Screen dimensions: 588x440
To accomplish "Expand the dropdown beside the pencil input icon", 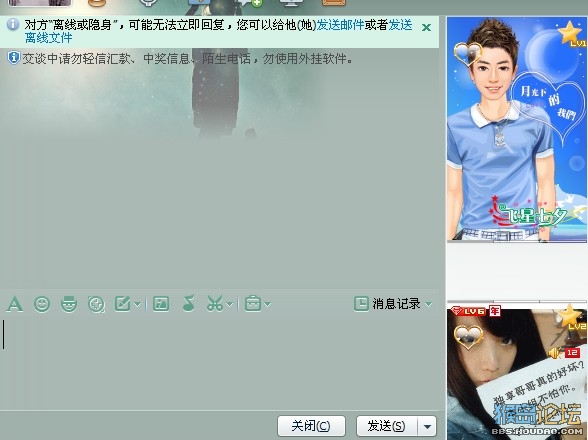I will tap(138, 304).
